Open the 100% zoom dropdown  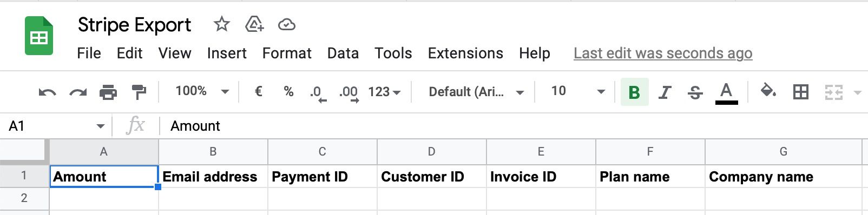pos(202,91)
